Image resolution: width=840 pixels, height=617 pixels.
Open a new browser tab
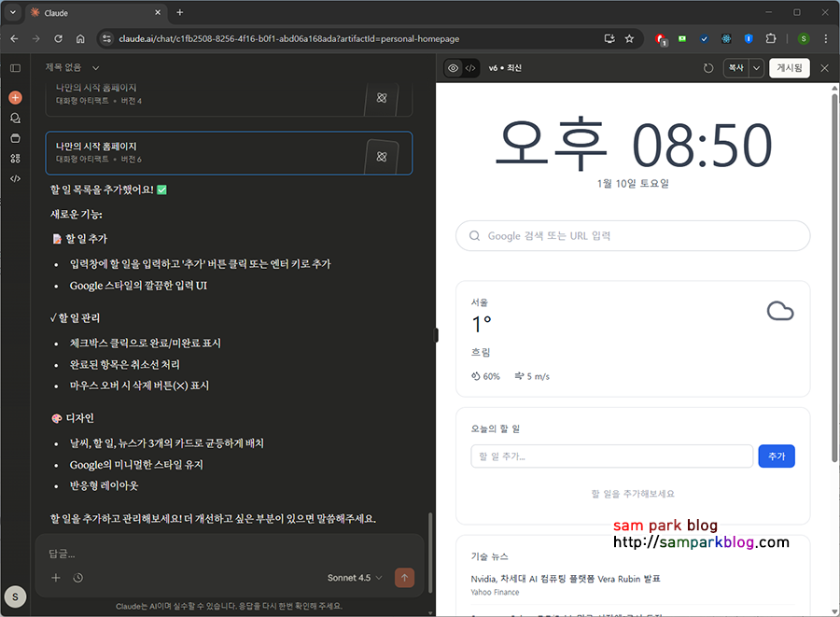[x=180, y=12]
